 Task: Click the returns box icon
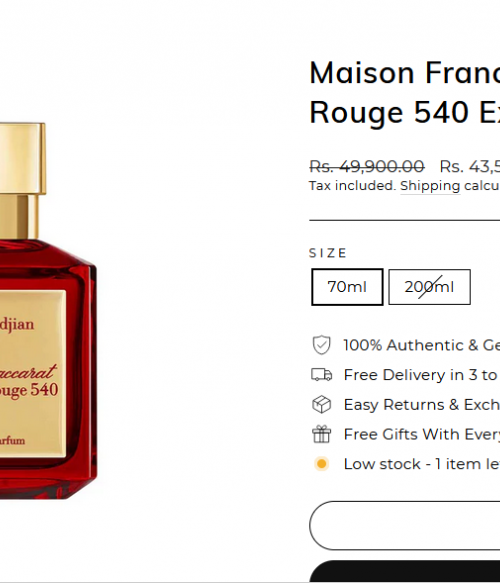pyautogui.click(x=322, y=405)
